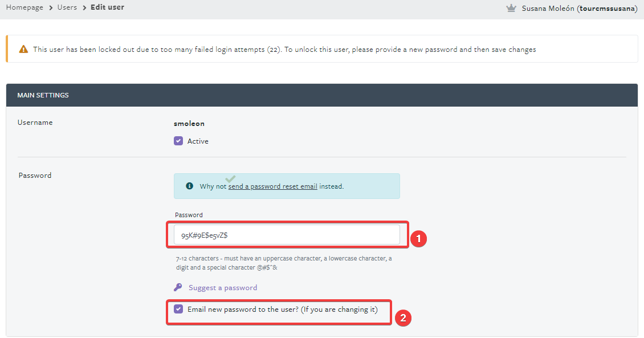Toggle Email new password to the user checkbox
Viewport: 644px width, 338px height.
tap(178, 309)
